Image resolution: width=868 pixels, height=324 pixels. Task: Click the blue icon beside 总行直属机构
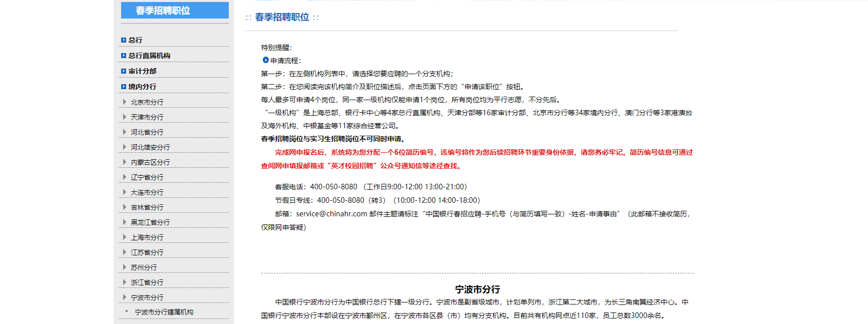tap(124, 56)
